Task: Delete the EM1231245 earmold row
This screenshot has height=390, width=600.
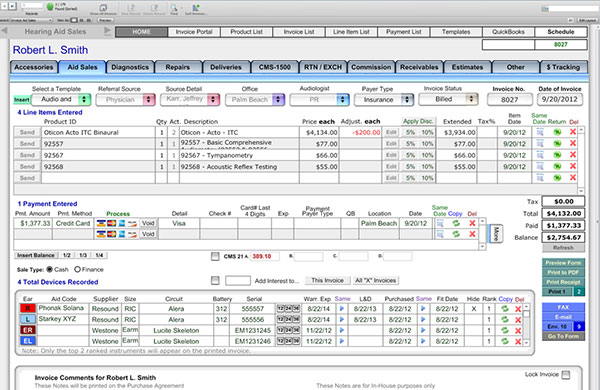Action: pyautogui.click(x=518, y=330)
